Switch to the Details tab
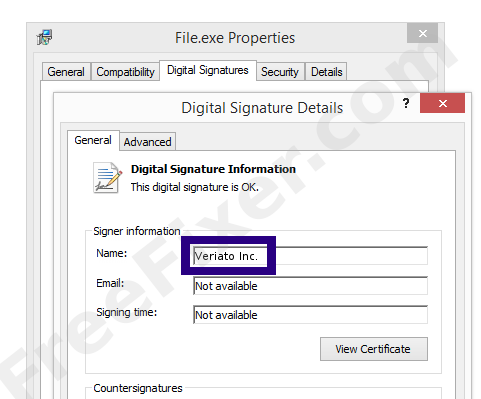Screen dimensions: 481x399 click(x=326, y=72)
